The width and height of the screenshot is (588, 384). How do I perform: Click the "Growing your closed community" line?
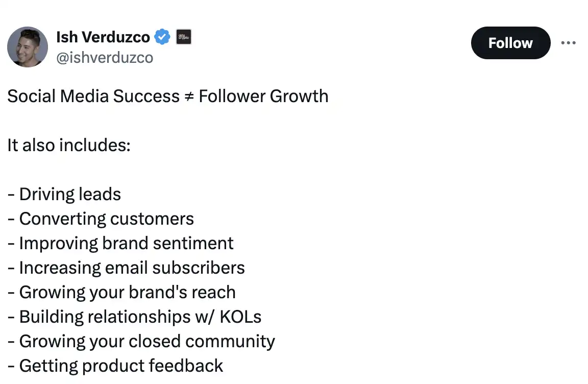click(147, 341)
